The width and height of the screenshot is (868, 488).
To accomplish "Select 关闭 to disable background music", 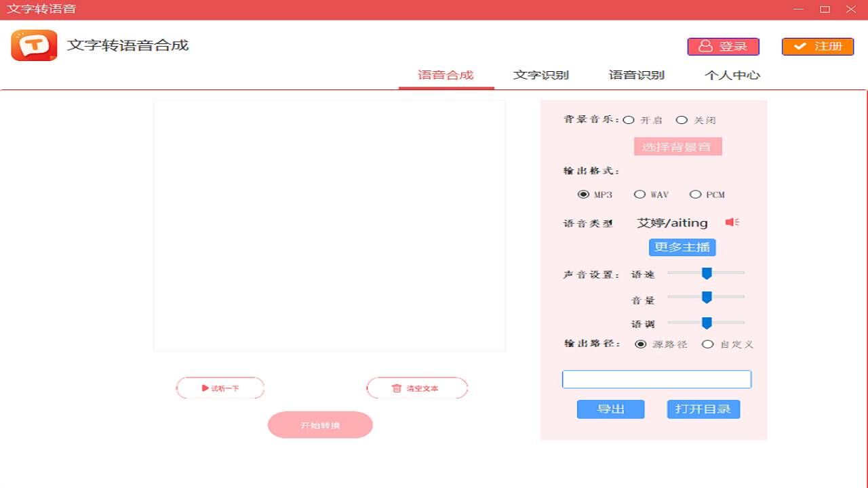I will click(x=682, y=119).
